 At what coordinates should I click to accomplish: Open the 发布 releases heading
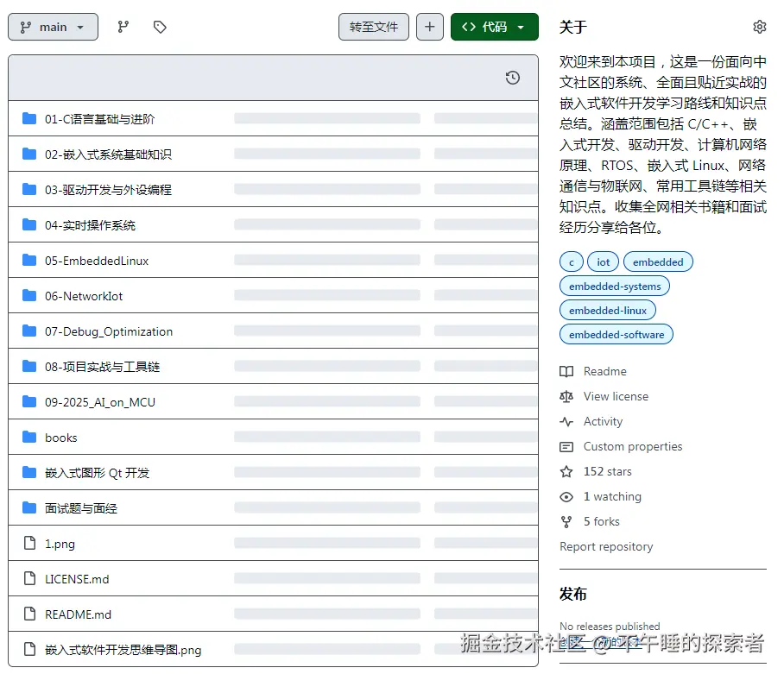tap(573, 594)
